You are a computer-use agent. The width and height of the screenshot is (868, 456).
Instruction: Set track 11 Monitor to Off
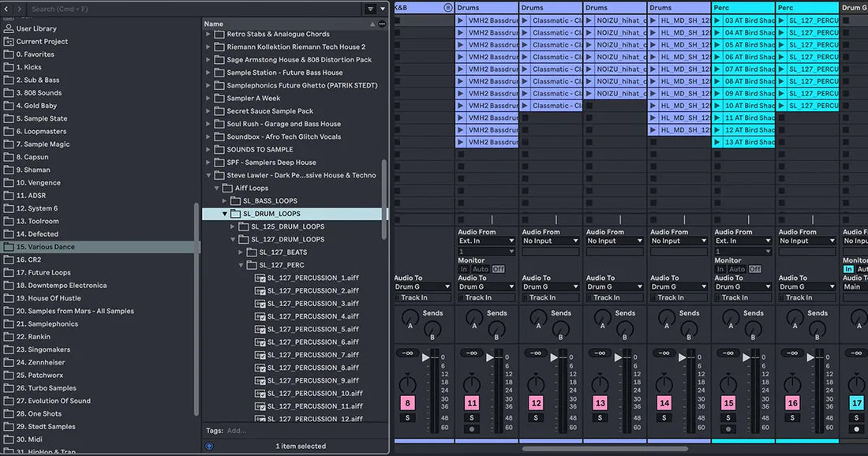click(x=498, y=269)
